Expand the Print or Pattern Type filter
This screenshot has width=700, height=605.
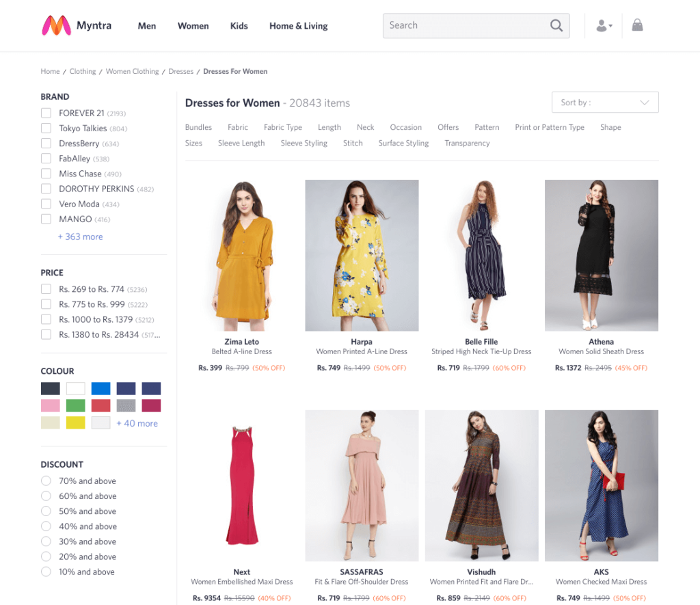tap(550, 127)
